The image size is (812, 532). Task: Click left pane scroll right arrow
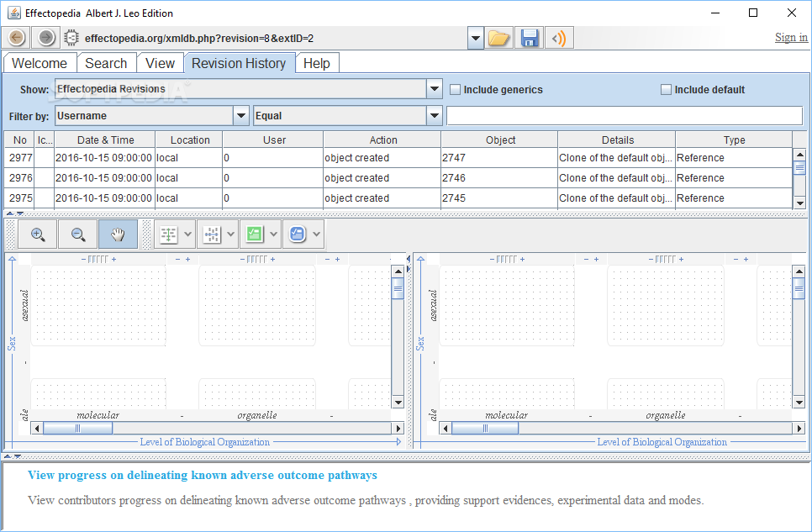[x=398, y=428]
